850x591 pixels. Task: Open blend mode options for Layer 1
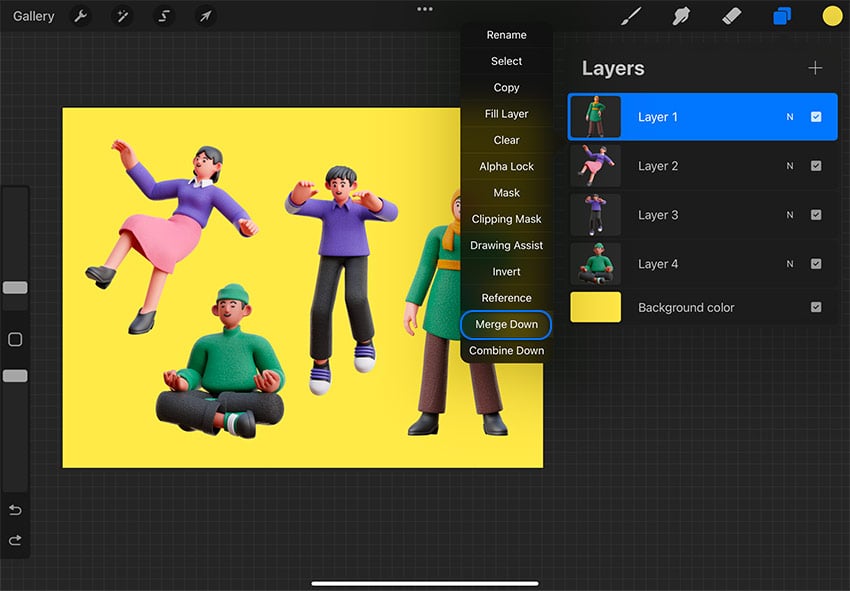click(789, 117)
